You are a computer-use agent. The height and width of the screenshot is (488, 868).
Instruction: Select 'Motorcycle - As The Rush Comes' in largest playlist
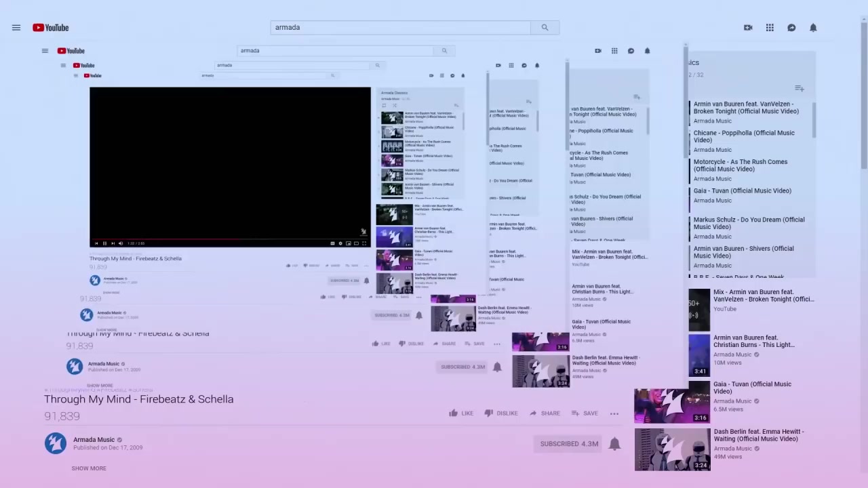pyautogui.click(x=741, y=165)
